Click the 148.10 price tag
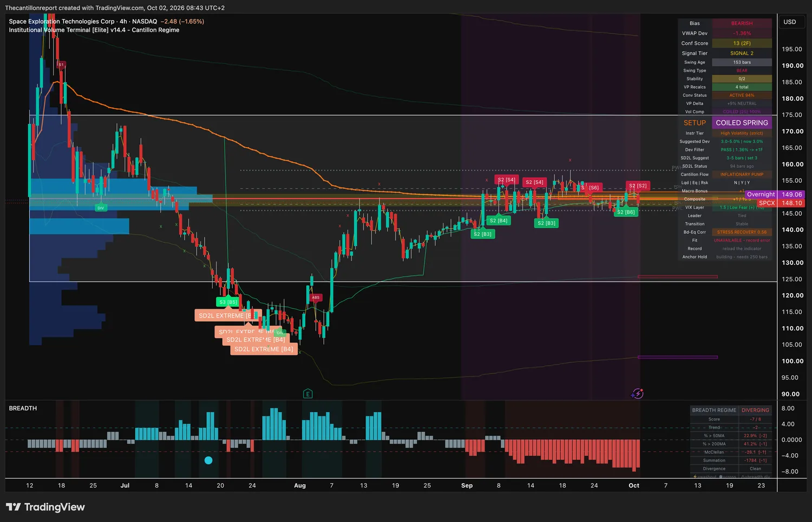This screenshot has height=522, width=812. 791,203
